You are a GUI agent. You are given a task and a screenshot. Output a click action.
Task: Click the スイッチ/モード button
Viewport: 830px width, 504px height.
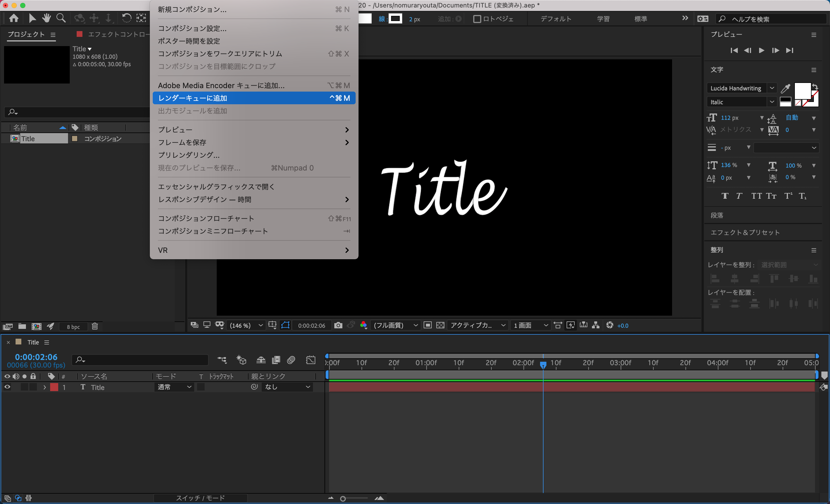tap(200, 498)
